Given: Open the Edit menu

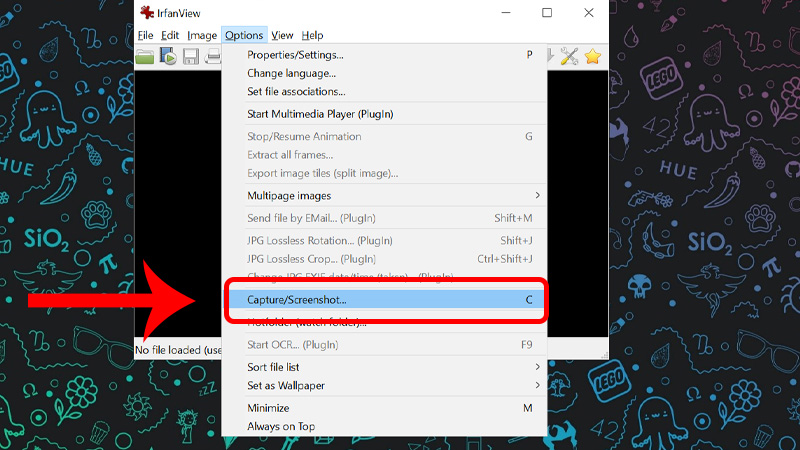Looking at the screenshot, I should pos(170,35).
